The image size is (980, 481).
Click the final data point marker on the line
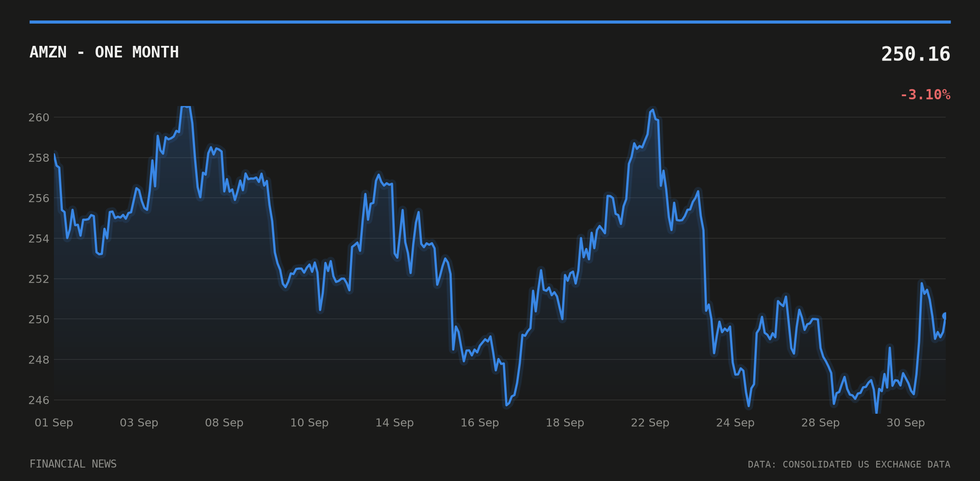pyautogui.click(x=945, y=315)
